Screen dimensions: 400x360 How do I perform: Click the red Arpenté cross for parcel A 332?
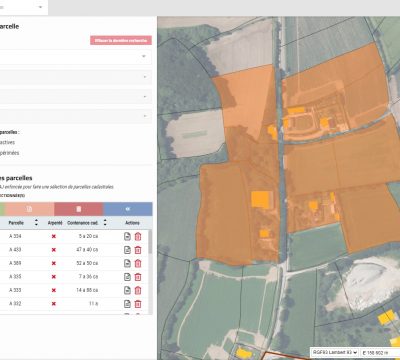pos(54,304)
